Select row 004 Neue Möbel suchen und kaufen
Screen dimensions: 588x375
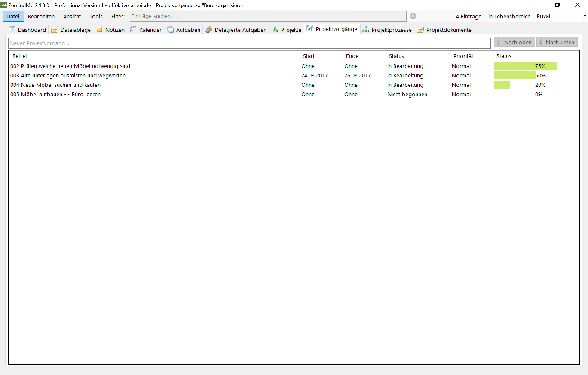[x=294, y=85]
